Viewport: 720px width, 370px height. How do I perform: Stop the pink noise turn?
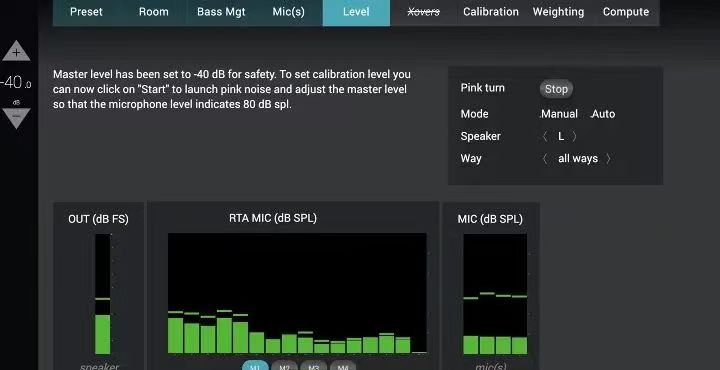tap(556, 89)
